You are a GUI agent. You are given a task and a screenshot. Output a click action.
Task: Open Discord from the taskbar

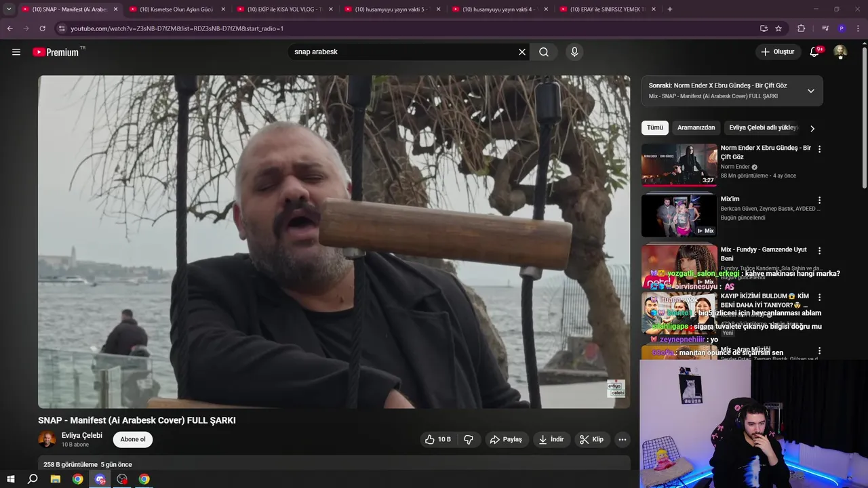pyautogui.click(x=100, y=479)
